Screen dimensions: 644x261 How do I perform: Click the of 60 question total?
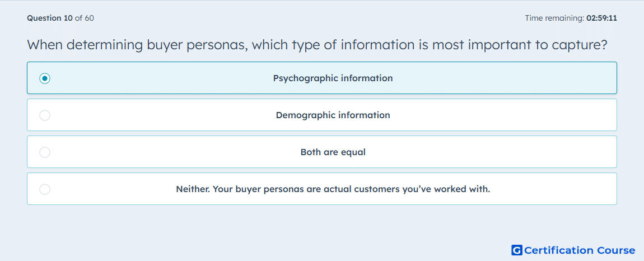click(x=84, y=18)
